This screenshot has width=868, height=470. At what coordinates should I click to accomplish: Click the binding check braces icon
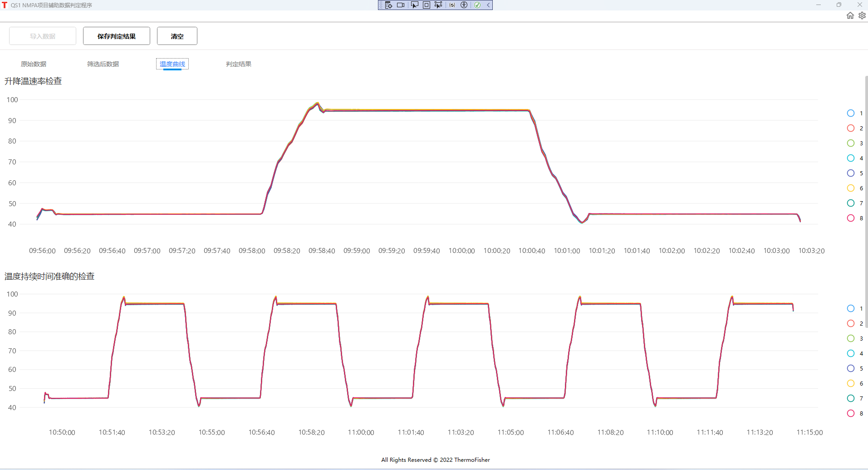coord(452,5)
